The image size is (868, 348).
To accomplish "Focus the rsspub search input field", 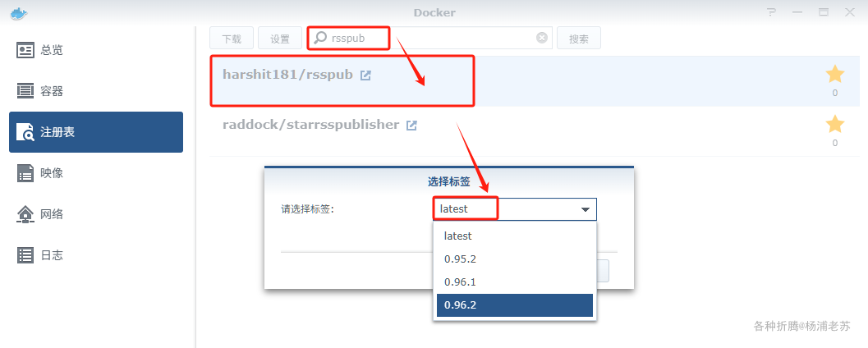I will (429, 39).
